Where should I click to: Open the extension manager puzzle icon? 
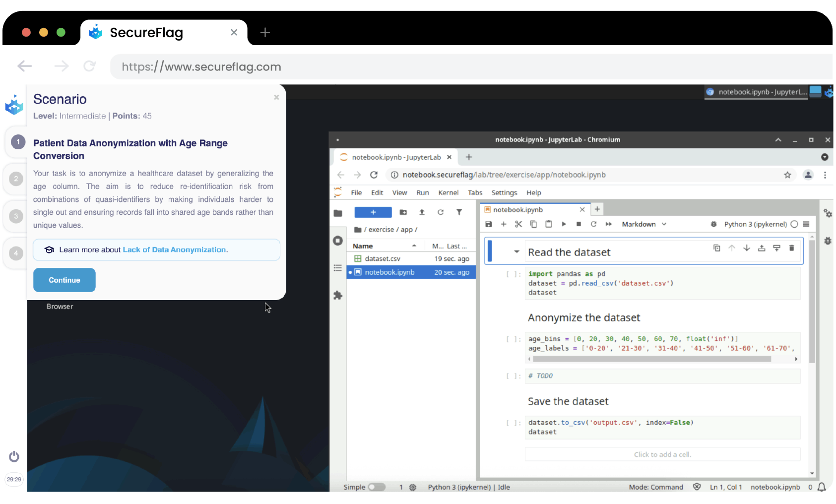(338, 295)
